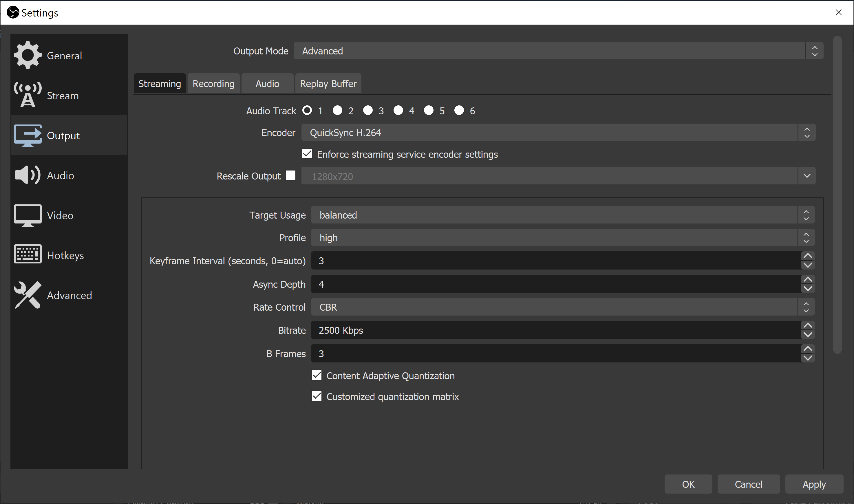Toggle Content Adaptive Quantization checkbox
Viewport: 854px width, 504px height.
tap(317, 375)
